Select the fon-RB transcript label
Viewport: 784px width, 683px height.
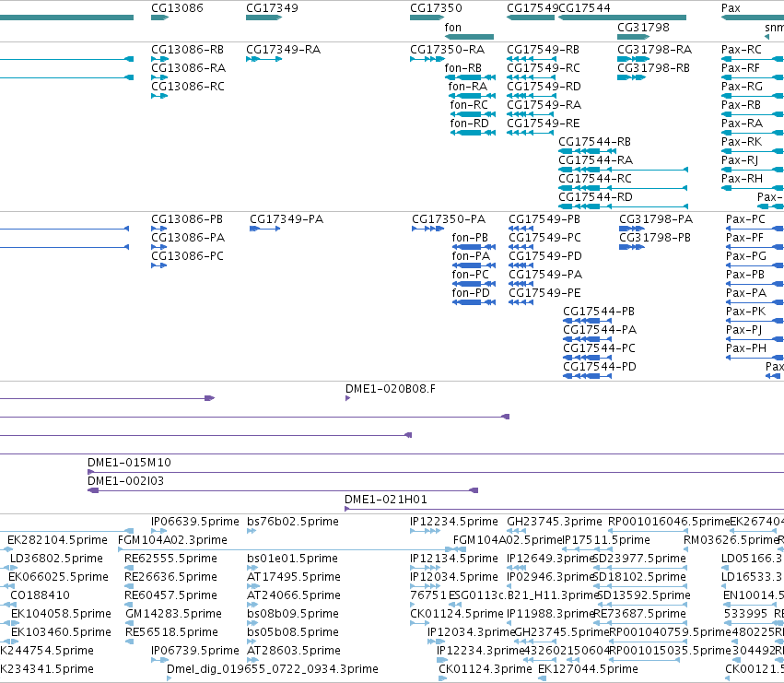[x=463, y=68]
